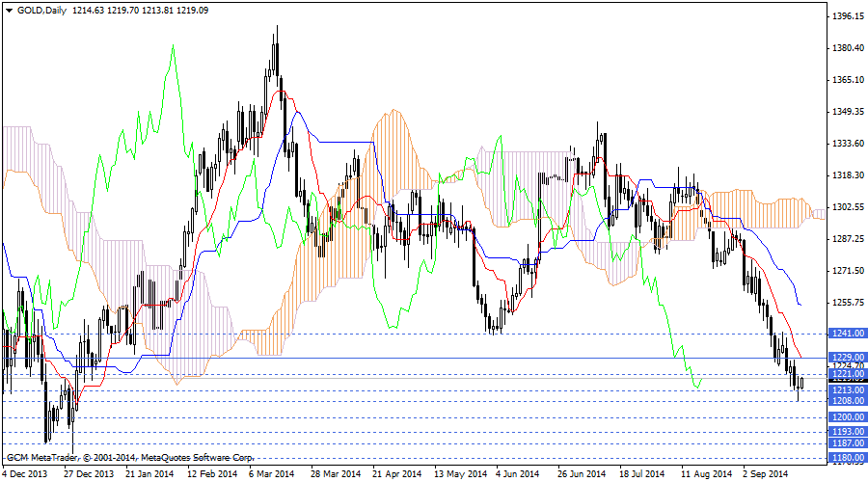Screen dimensions: 868x482
Task: Click the 21 Jan 2014 date label
Action: point(149,474)
